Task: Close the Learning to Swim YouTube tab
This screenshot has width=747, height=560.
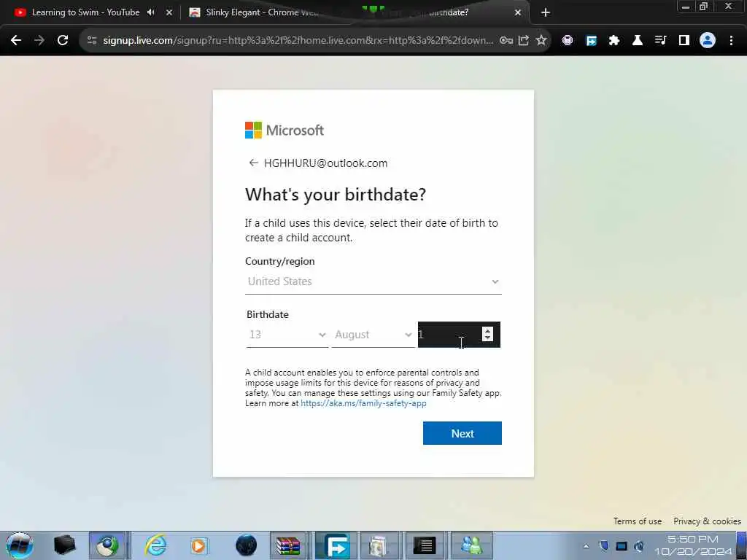Action: [x=169, y=12]
